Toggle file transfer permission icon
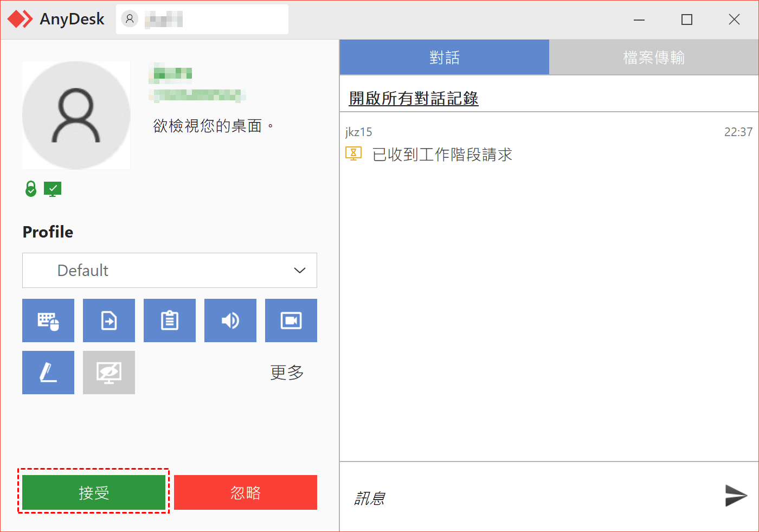 click(109, 321)
